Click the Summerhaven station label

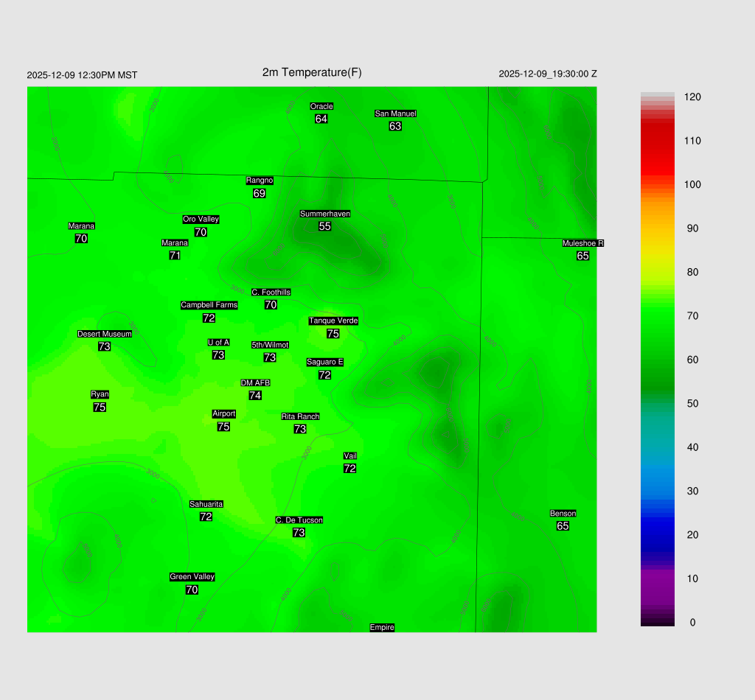pyautogui.click(x=325, y=214)
